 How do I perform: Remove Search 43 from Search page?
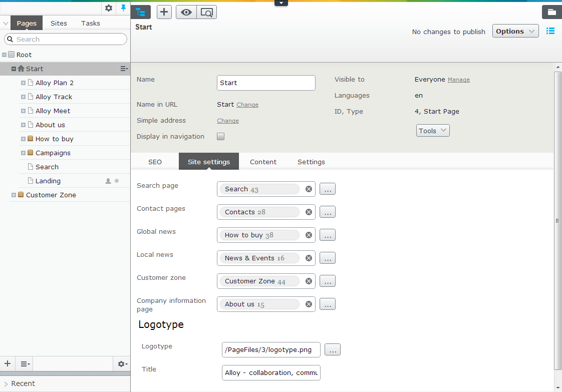tap(309, 189)
